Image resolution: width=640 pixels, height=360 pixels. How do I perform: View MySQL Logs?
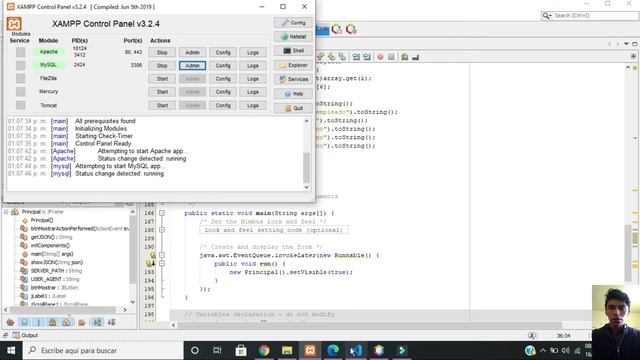pyautogui.click(x=253, y=66)
